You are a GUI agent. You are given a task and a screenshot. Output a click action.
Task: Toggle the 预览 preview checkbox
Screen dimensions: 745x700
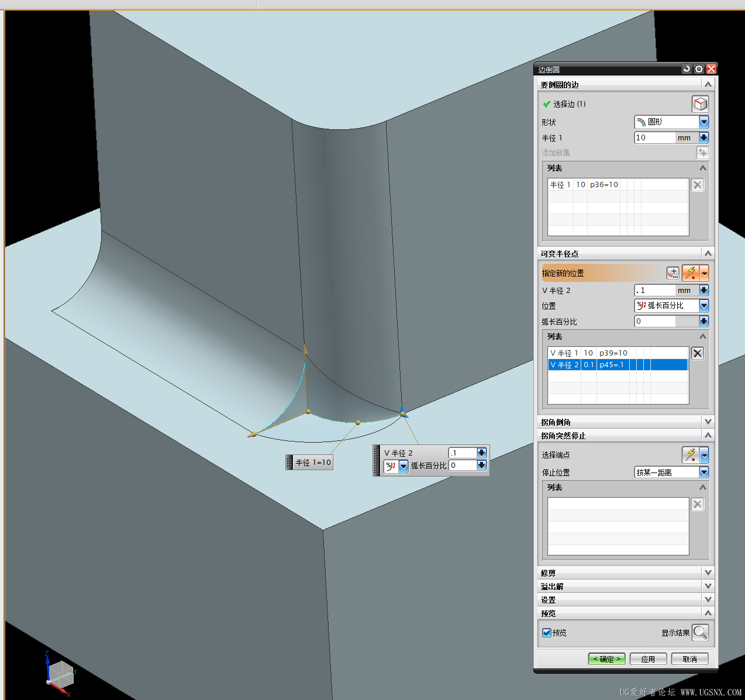pos(546,633)
